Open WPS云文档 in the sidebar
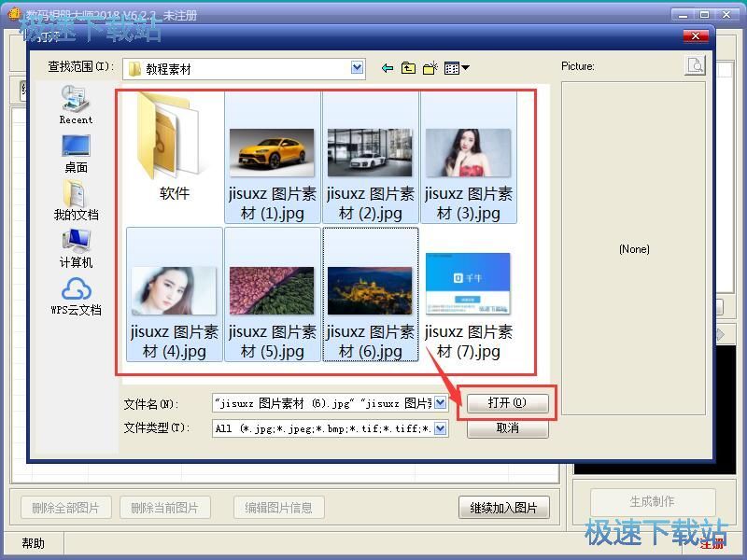Screen dimensions: 747x560 77,296
